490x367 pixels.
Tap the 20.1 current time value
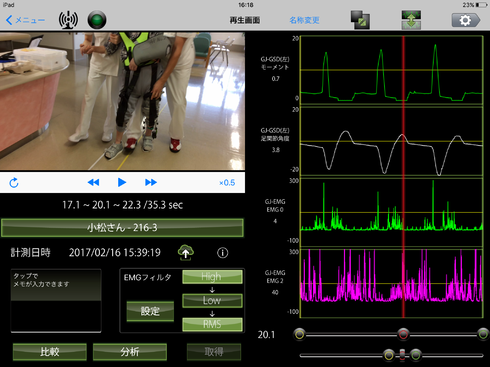click(x=266, y=334)
